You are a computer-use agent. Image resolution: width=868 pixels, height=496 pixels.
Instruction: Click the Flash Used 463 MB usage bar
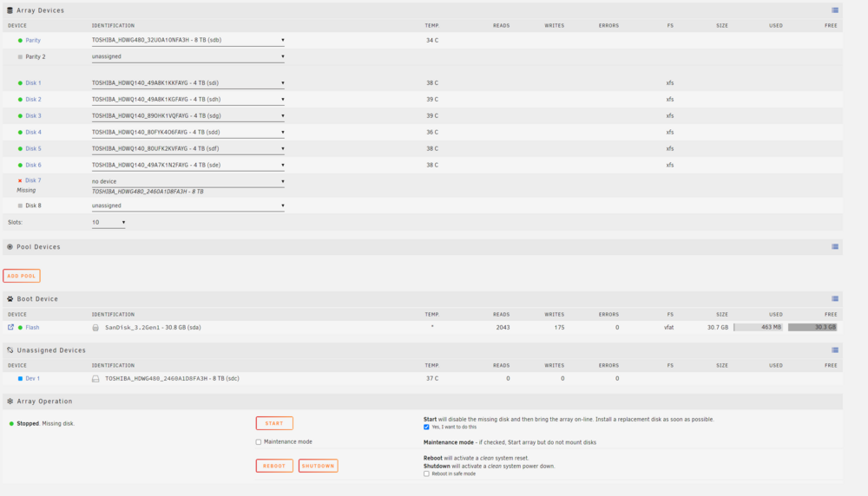coord(759,328)
